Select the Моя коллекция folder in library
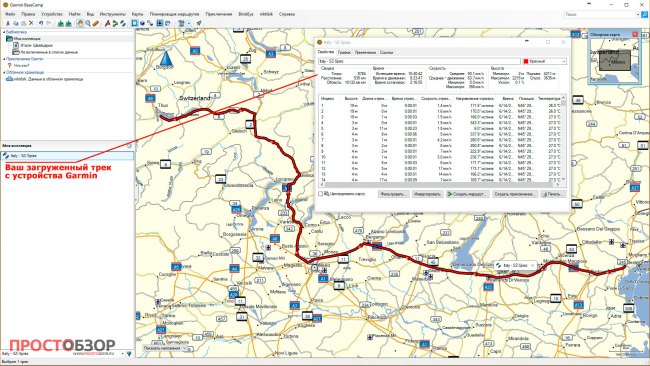The image size is (650, 366). 27,39
